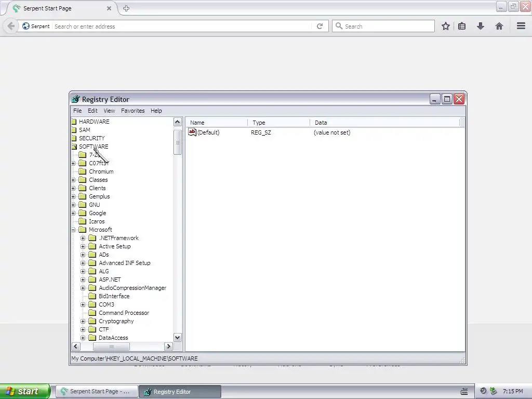532x399 pixels.
Task: Click the HARDWARE folder icon
Action: coord(74,122)
